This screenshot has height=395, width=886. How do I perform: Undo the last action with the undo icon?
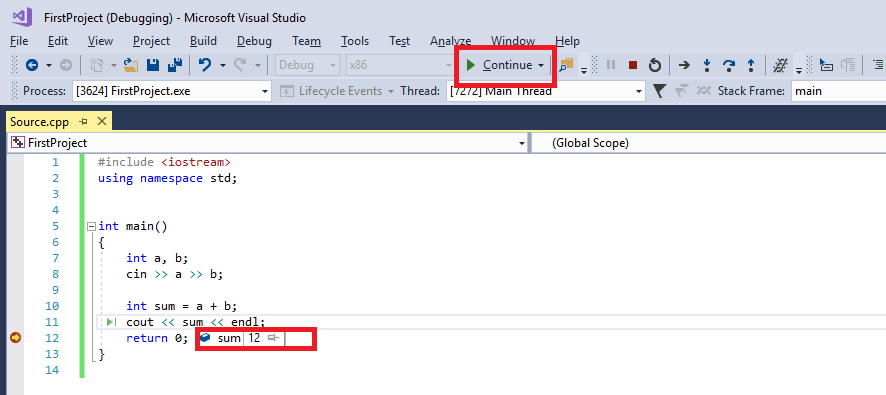205,66
